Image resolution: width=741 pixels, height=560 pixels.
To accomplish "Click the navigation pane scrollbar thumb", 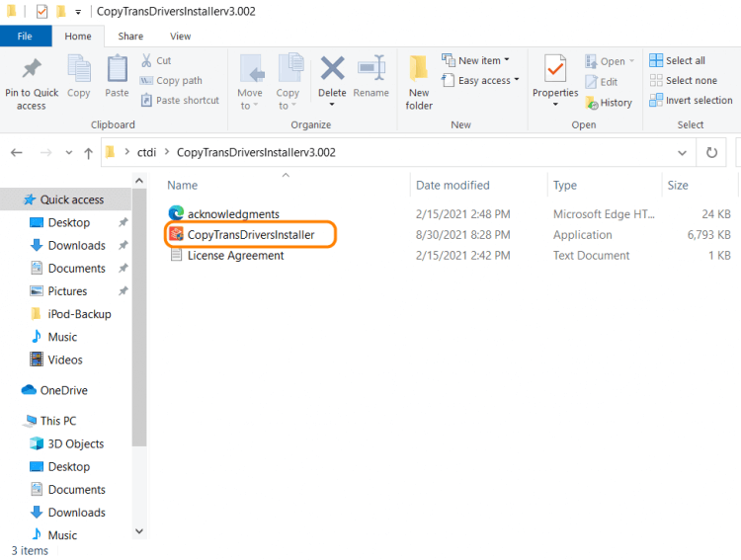I will [x=139, y=318].
